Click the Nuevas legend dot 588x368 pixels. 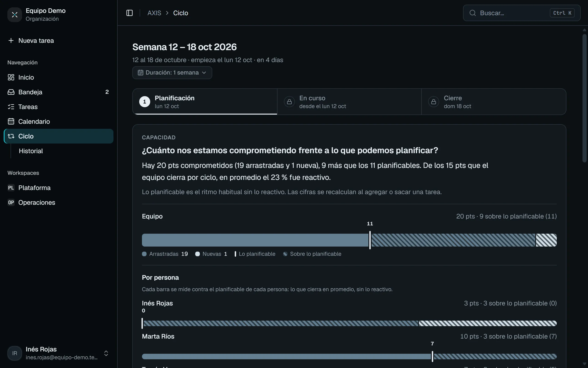(198, 254)
